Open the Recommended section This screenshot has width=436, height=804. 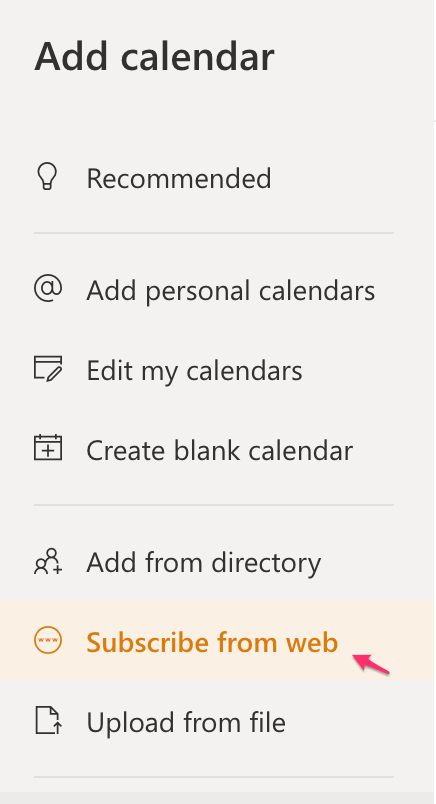179,178
